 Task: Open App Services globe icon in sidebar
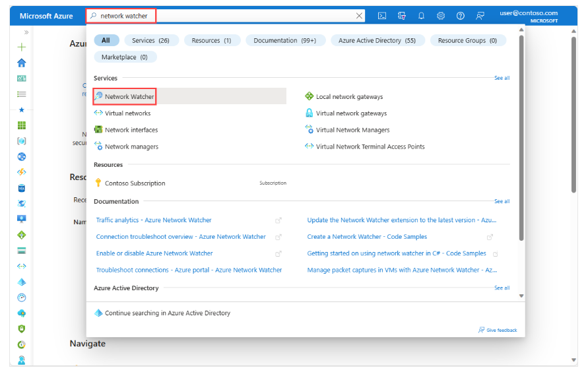click(22, 157)
